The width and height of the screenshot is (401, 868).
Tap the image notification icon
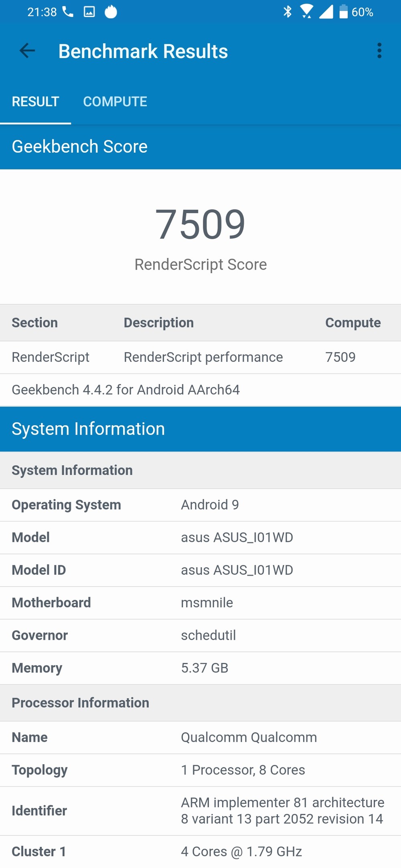tap(89, 12)
